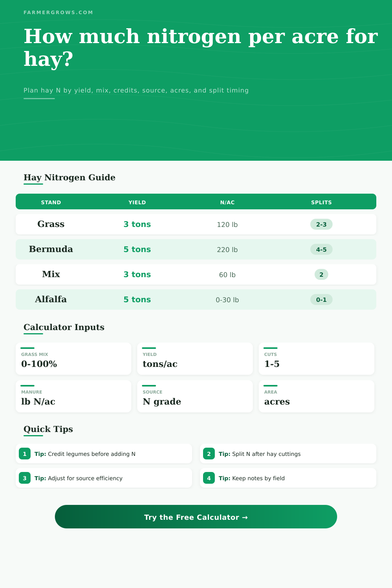Viewport: 392px width, 588px height.
Task: Select the Bermuda stand row label
Action: click(51, 249)
